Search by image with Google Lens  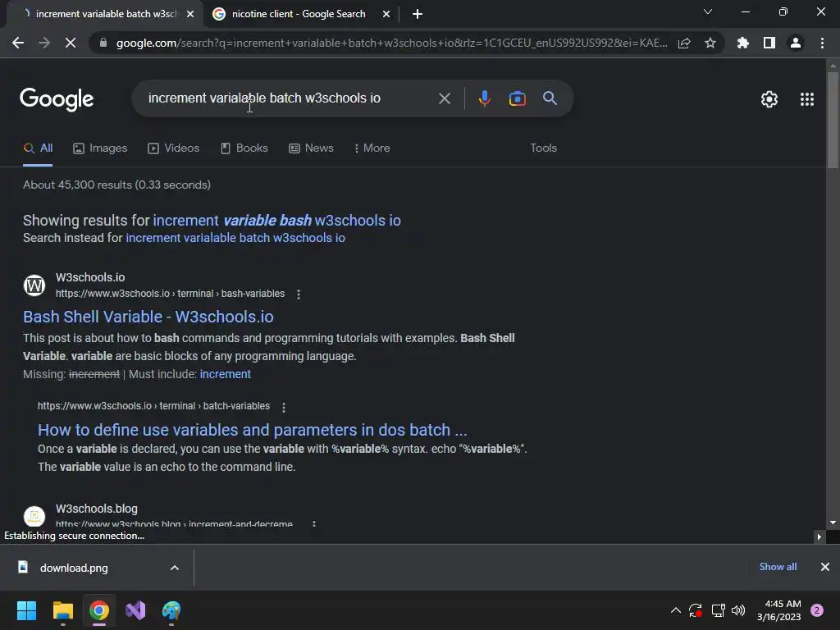(x=518, y=98)
